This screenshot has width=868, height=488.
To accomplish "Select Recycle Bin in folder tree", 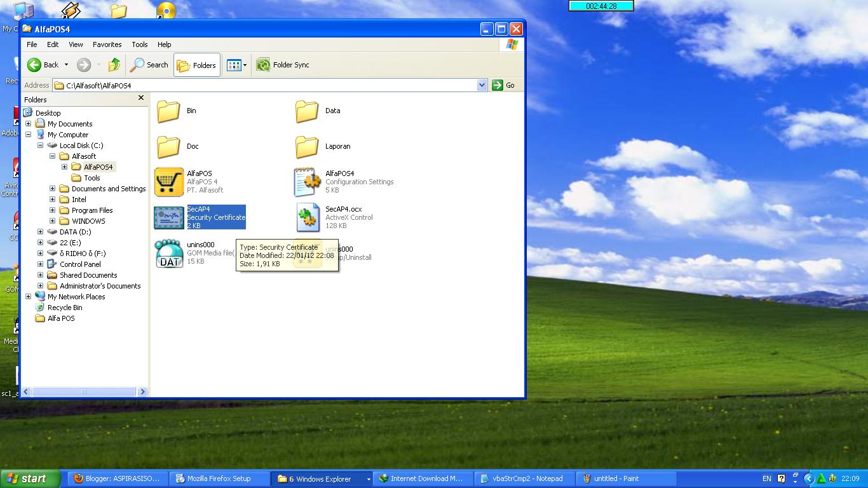I will (59, 308).
